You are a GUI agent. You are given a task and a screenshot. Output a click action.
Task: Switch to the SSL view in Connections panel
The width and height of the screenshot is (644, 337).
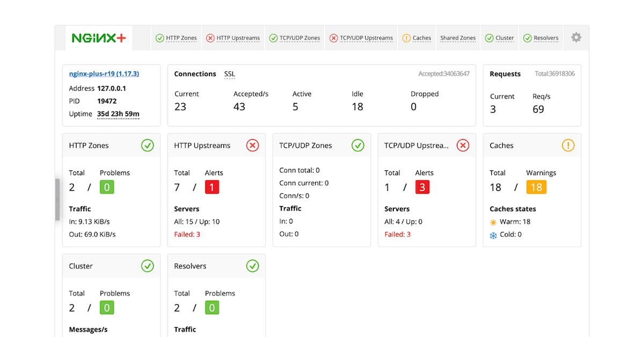tap(229, 74)
